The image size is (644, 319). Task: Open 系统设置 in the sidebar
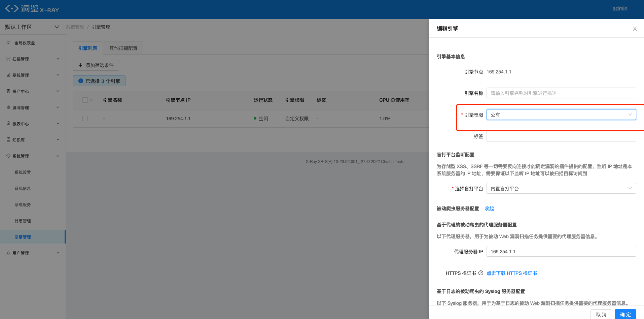[23, 172]
